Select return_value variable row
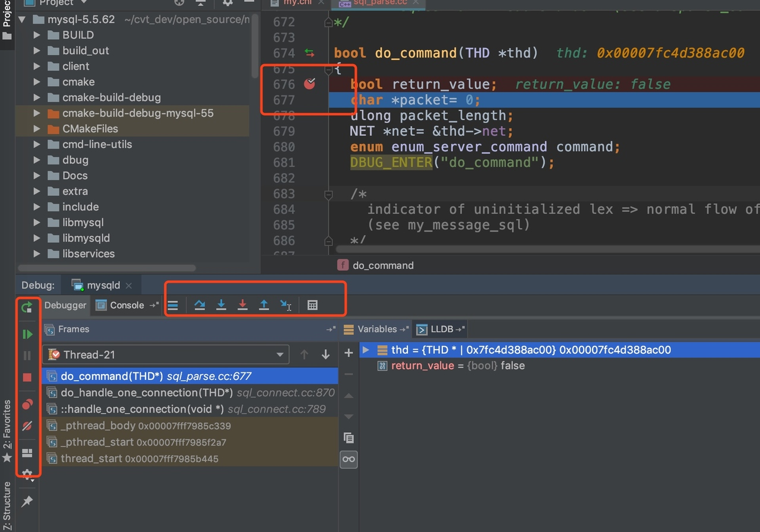This screenshot has height=532, width=760. click(x=559, y=366)
